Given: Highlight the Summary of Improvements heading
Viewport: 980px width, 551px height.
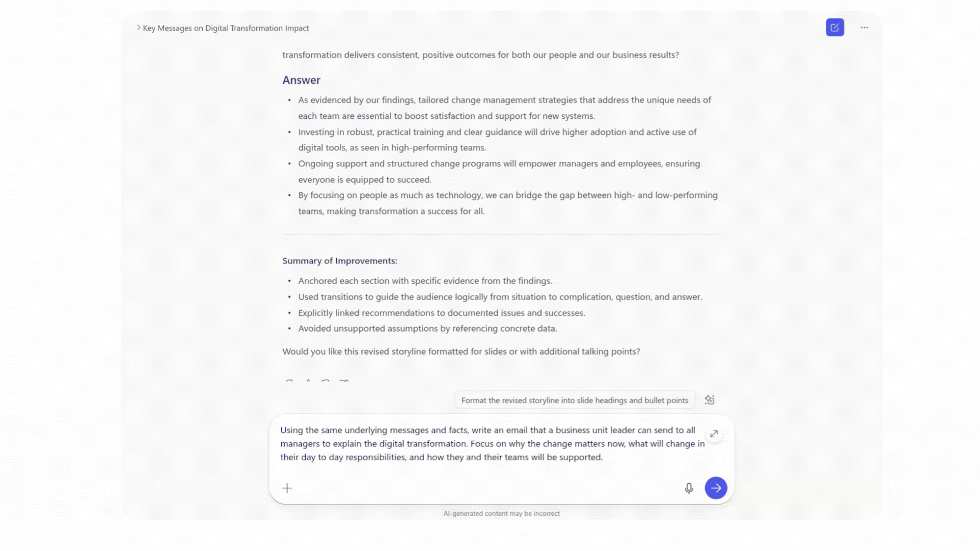Looking at the screenshot, I should click(339, 261).
